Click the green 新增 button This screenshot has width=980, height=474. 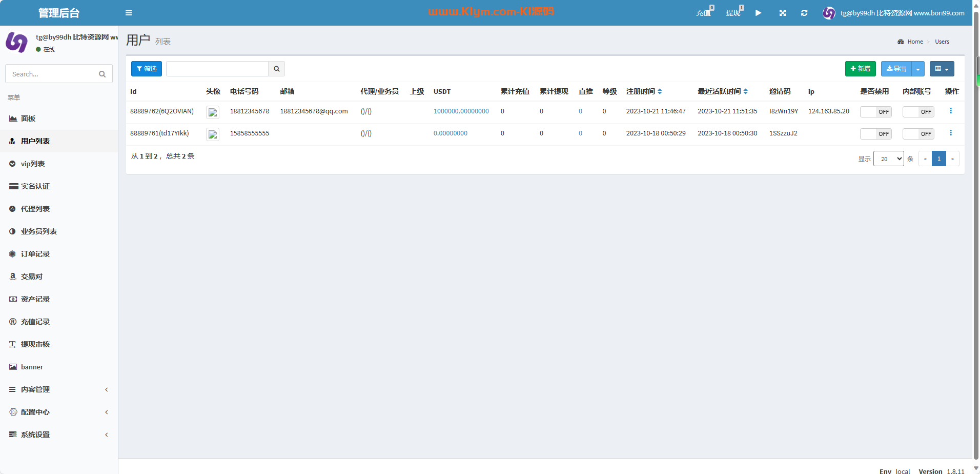point(860,69)
